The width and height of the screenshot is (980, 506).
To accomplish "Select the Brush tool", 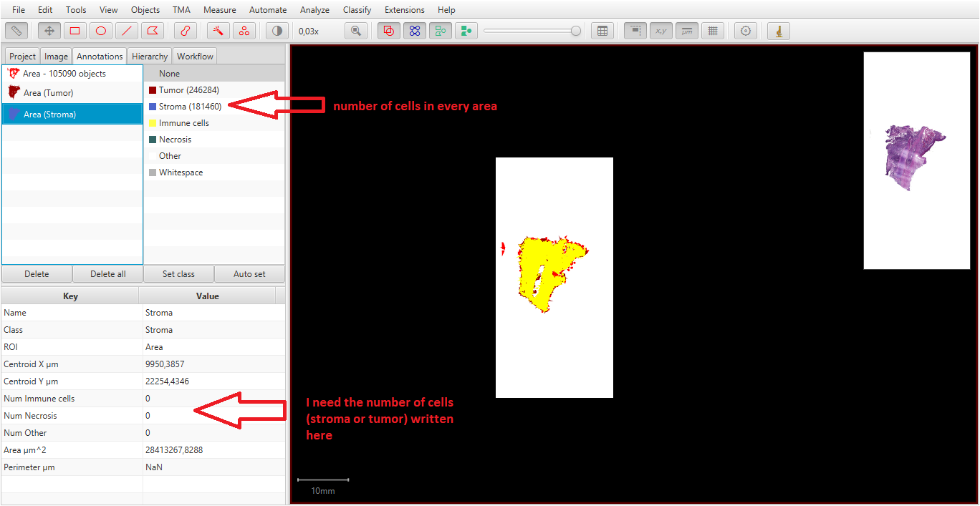I will click(186, 31).
